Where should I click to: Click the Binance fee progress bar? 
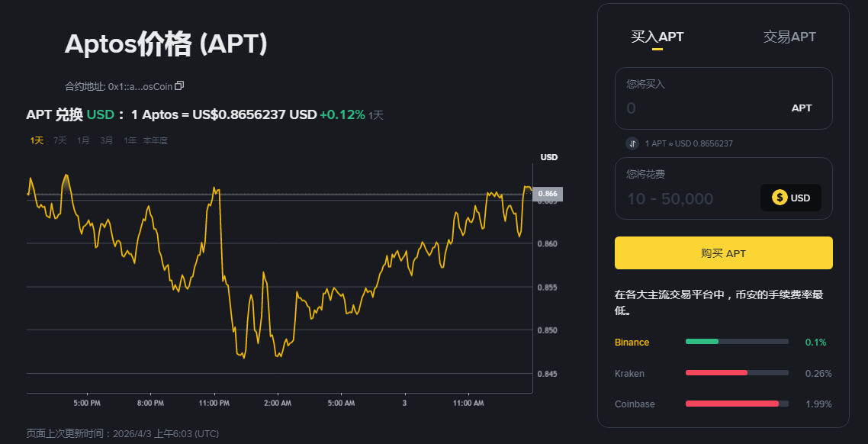coord(737,342)
